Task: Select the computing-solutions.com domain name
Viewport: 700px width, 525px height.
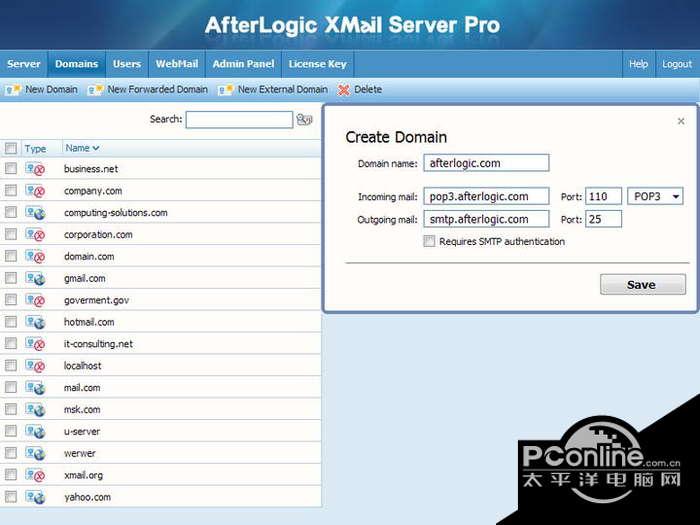Action: point(116,213)
